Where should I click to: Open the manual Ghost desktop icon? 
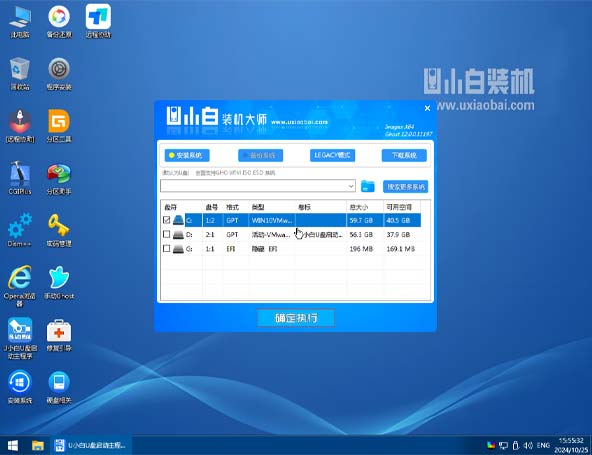pyautogui.click(x=59, y=282)
